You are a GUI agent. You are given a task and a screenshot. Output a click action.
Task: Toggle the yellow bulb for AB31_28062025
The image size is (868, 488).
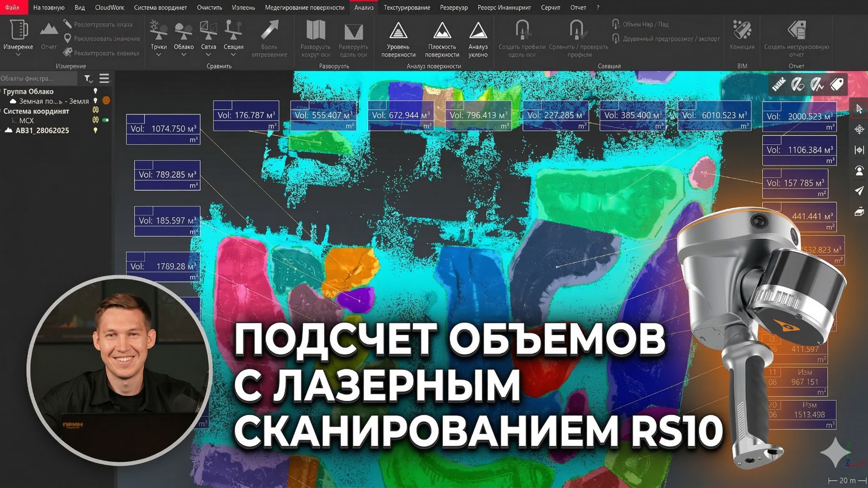click(95, 130)
